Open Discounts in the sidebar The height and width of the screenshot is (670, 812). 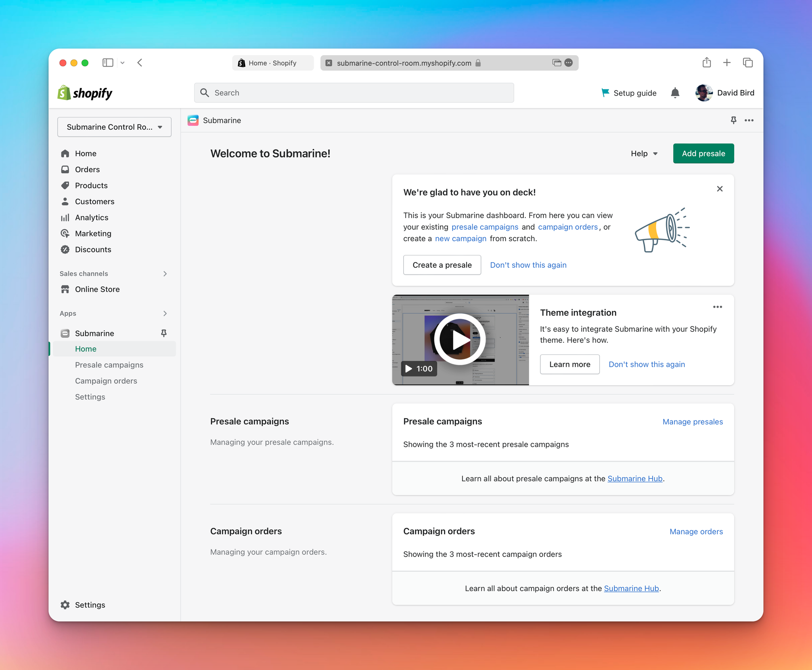(x=93, y=250)
